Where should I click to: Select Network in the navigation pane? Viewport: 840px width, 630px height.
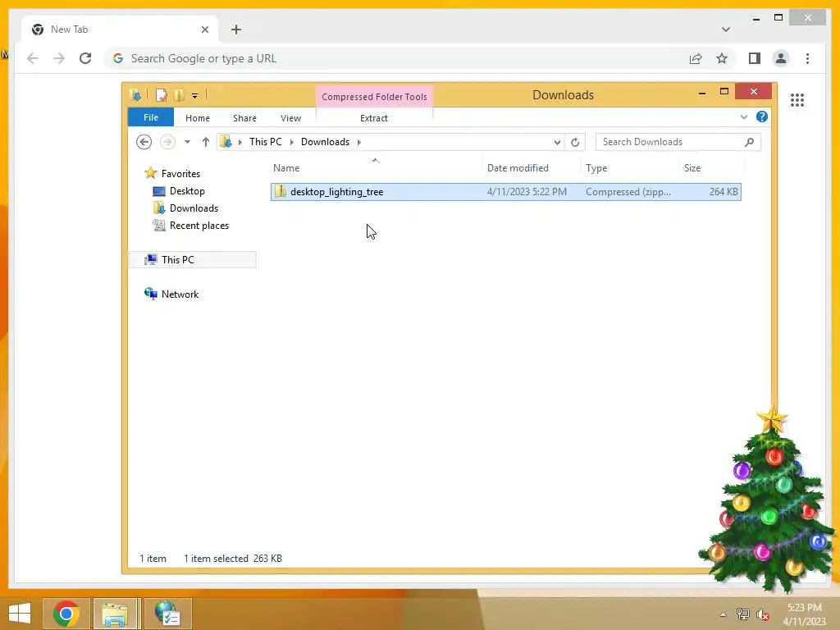[180, 294]
